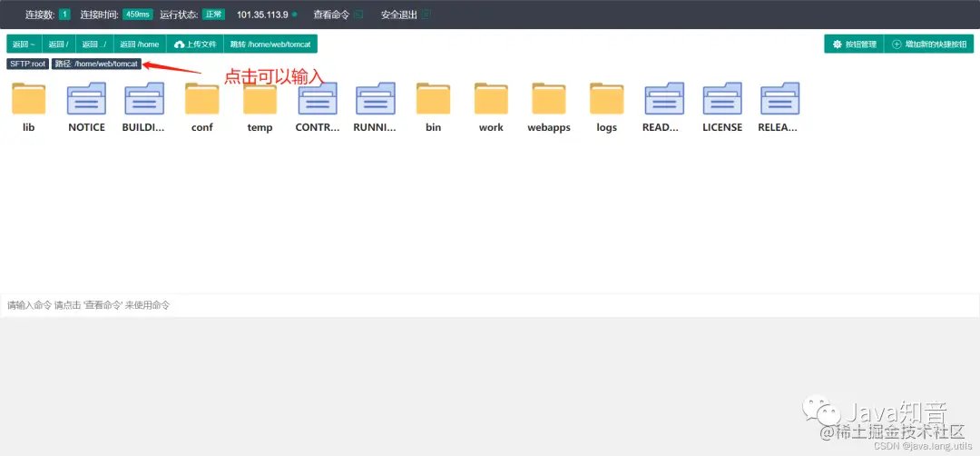Click 增加新的快捷按钮 to add shortcut

[x=929, y=44]
